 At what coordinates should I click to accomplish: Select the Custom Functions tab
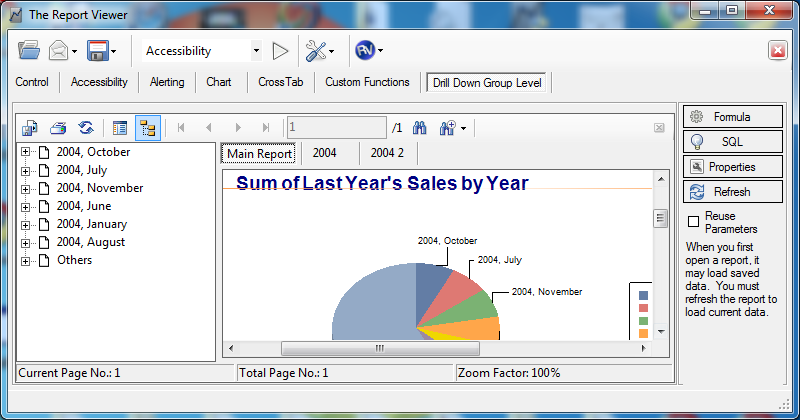(367, 82)
